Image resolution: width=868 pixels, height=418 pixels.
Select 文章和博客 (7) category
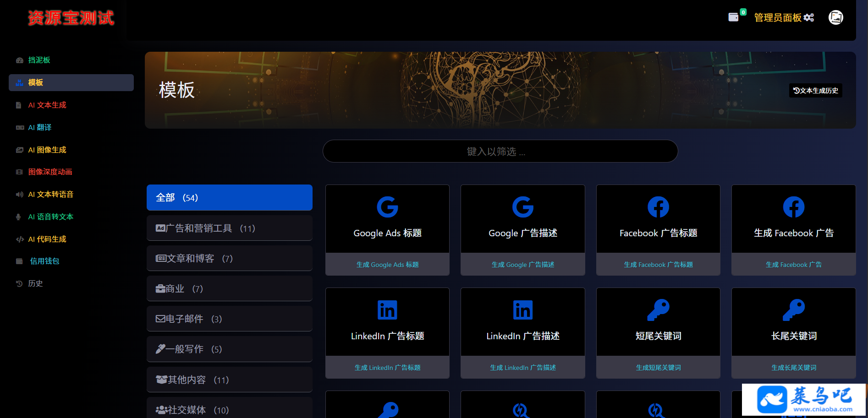pyautogui.click(x=230, y=258)
